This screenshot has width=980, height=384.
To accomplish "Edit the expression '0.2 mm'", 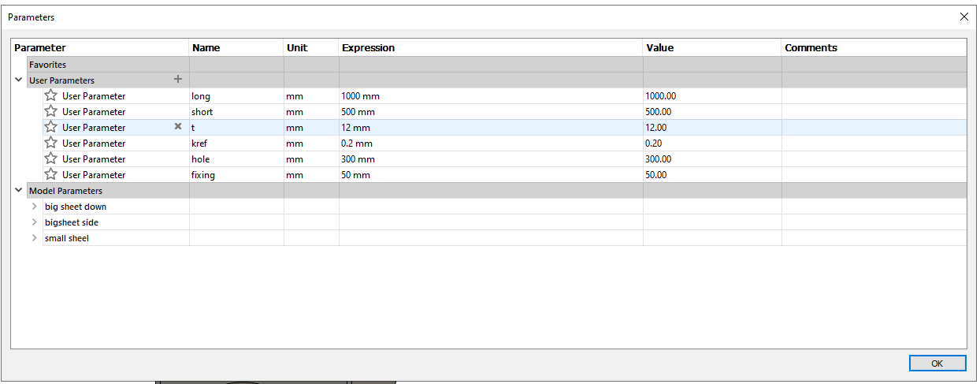I will tap(491, 143).
